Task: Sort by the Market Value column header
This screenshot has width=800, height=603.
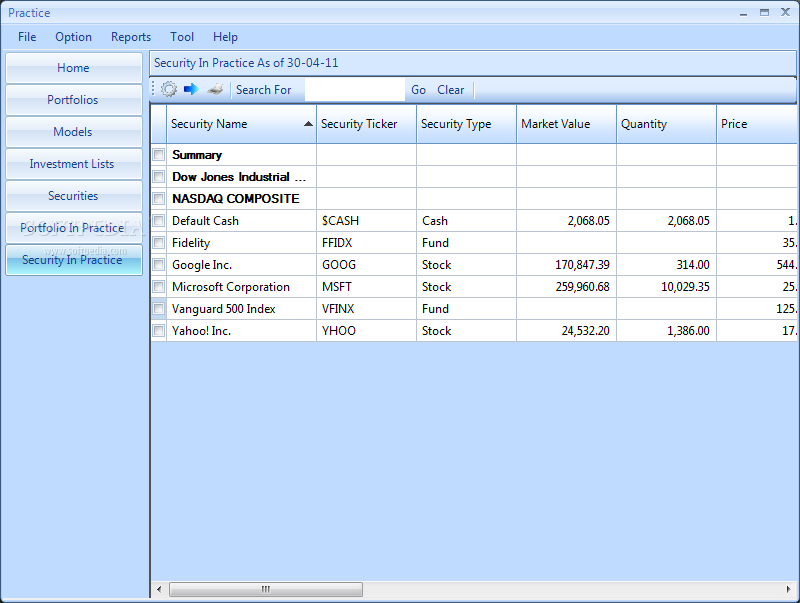Action: 566,124
